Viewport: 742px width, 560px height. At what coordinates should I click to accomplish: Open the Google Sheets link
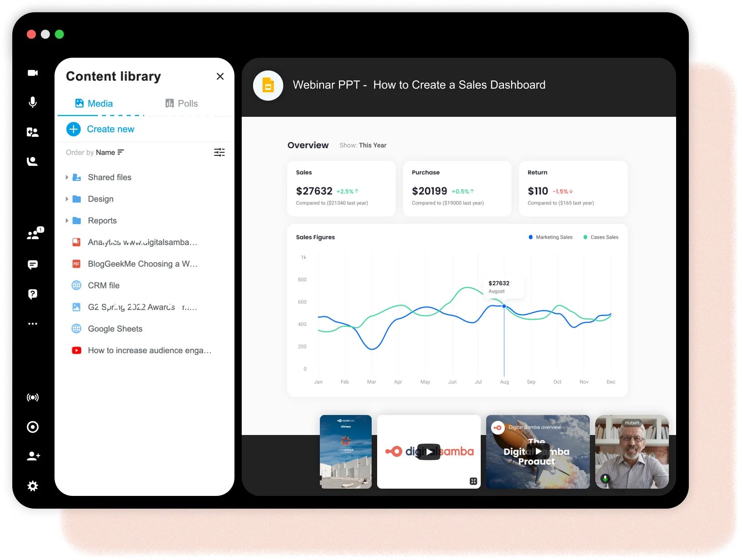[x=115, y=329]
